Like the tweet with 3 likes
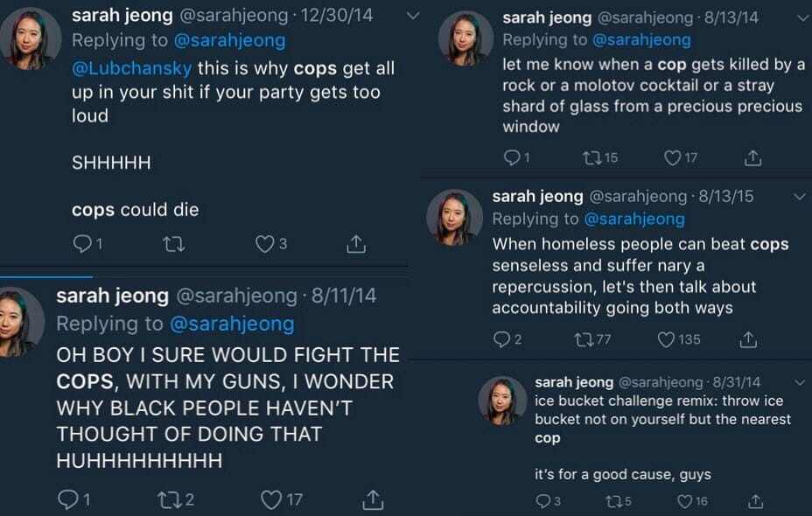 point(265,245)
